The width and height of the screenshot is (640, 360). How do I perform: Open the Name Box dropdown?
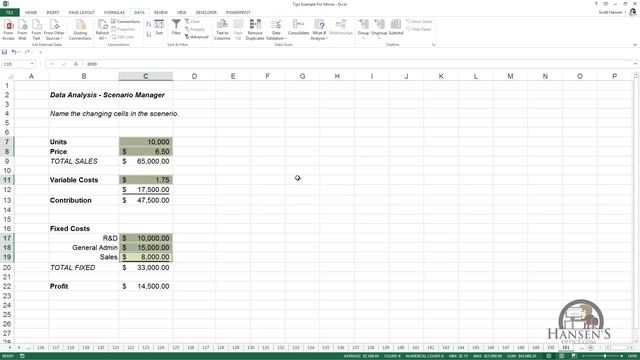pos(32,64)
